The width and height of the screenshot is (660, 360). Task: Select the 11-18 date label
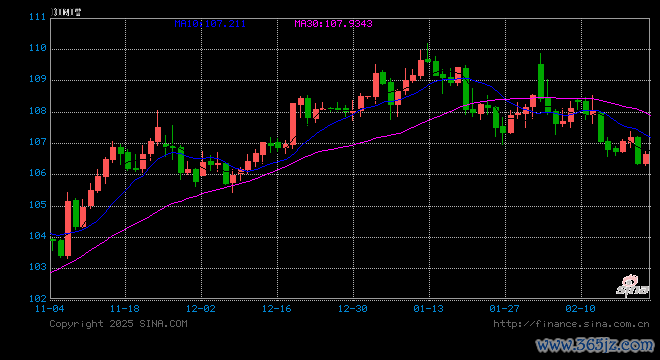pyautogui.click(x=125, y=309)
